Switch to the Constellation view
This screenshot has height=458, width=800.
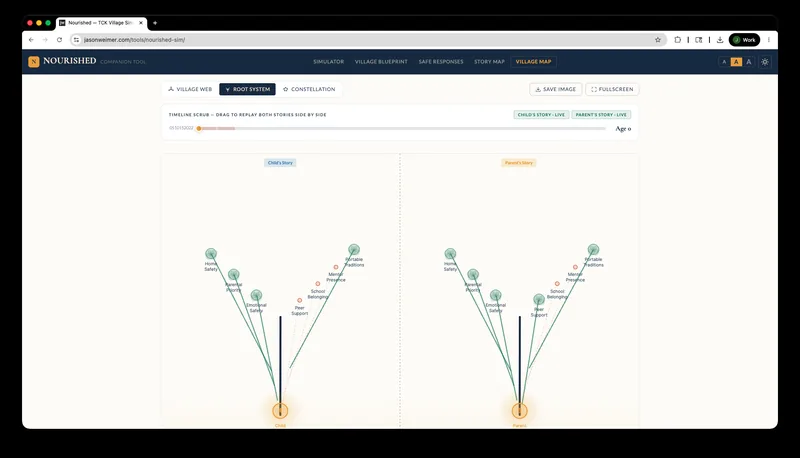[309, 89]
